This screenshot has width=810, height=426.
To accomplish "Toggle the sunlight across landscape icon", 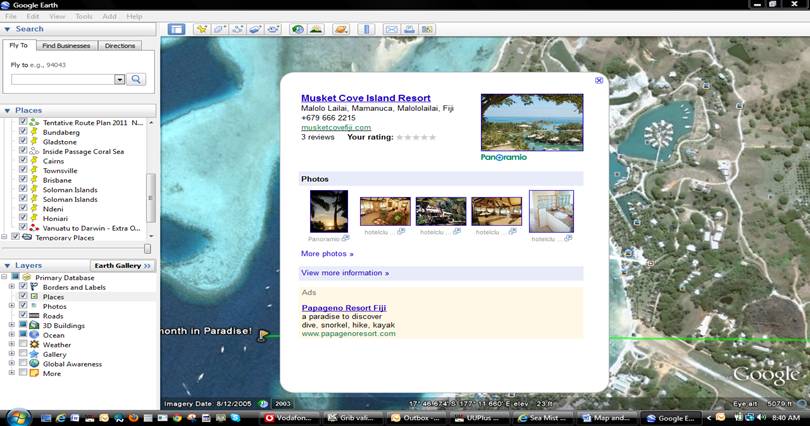I will pos(316,29).
